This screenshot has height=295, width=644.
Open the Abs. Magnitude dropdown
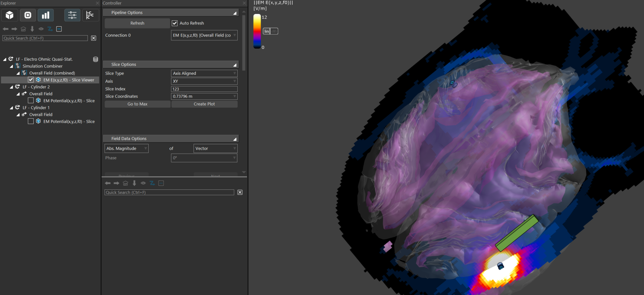(x=126, y=148)
